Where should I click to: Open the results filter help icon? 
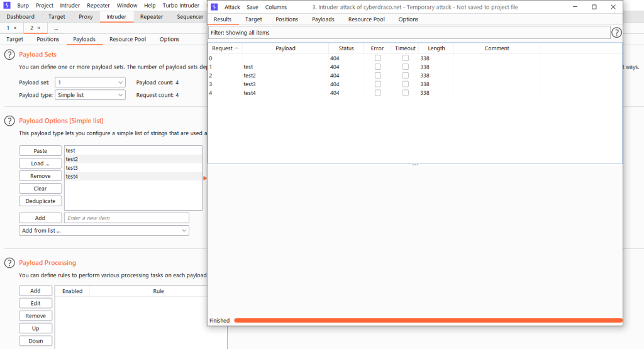pos(616,33)
